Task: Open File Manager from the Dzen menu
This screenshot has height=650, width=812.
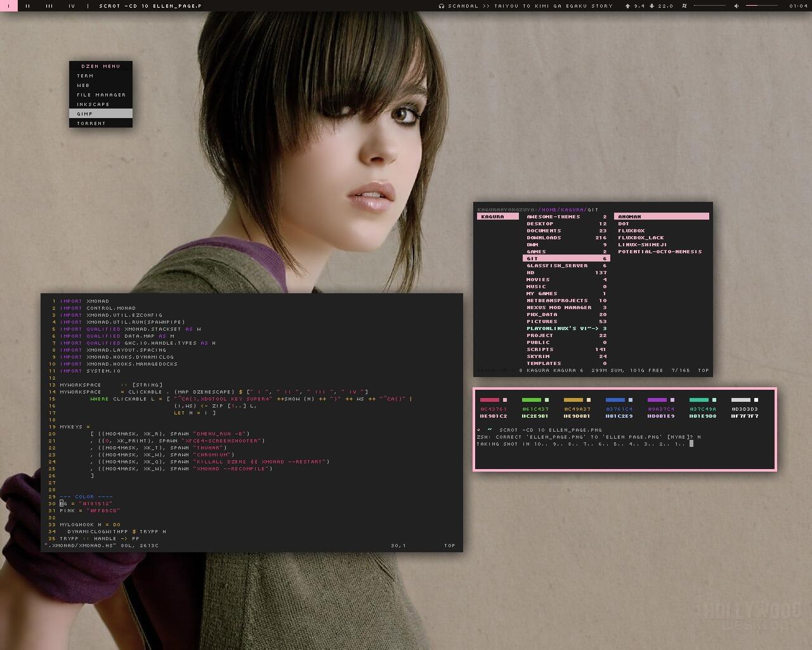Action: pyautogui.click(x=101, y=95)
